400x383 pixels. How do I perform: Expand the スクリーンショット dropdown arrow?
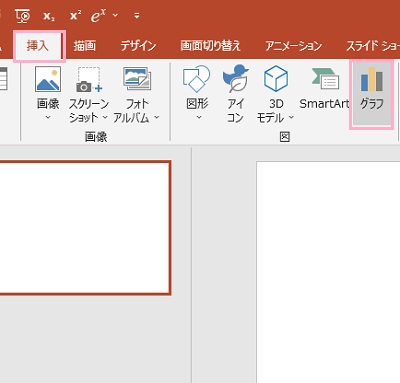[x=105, y=117]
